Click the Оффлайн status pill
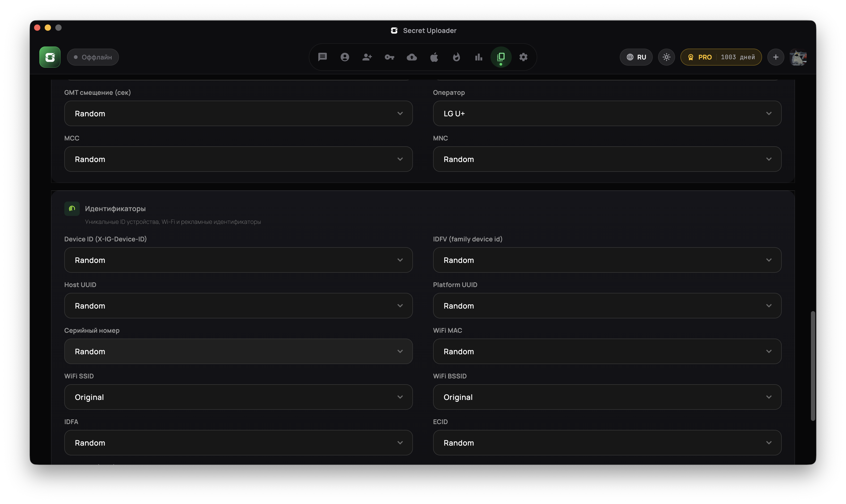The width and height of the screenshot is (846, 504). 93,57
